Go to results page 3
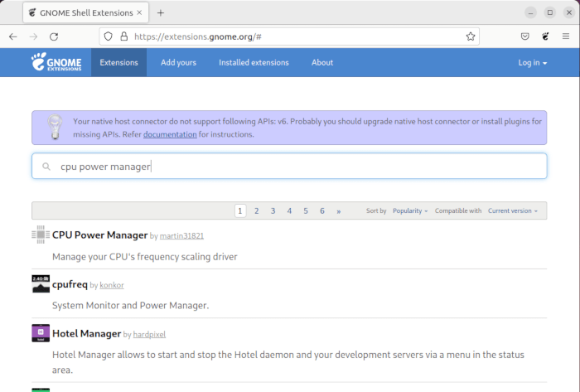Viewport: 580px width, 392px height. (273, 211)
